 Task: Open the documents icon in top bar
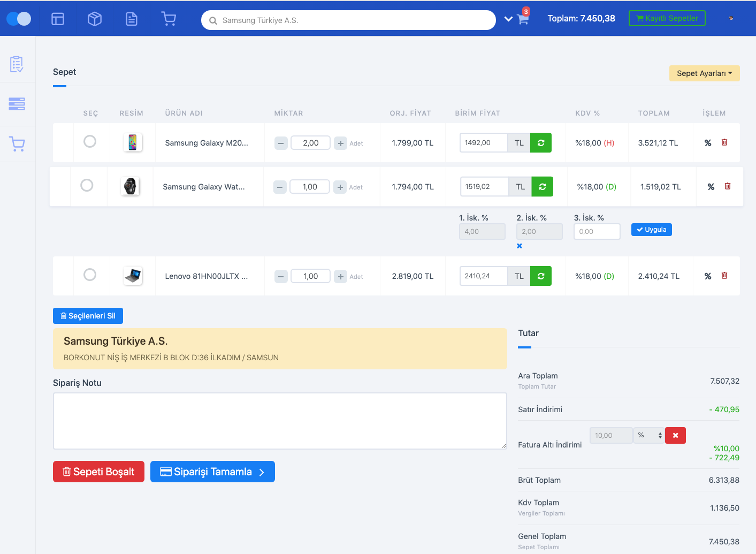click(x=132, y=19)
